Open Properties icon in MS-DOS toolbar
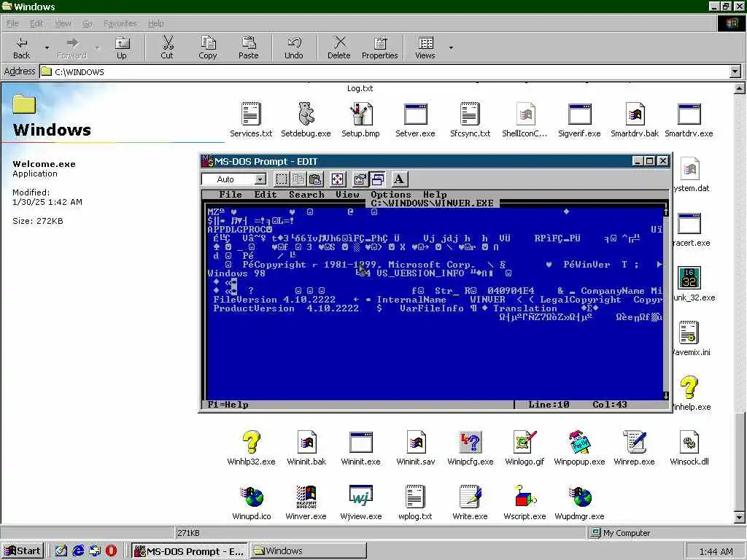Screen dimensions: 747x560 (x=360, y=179)
